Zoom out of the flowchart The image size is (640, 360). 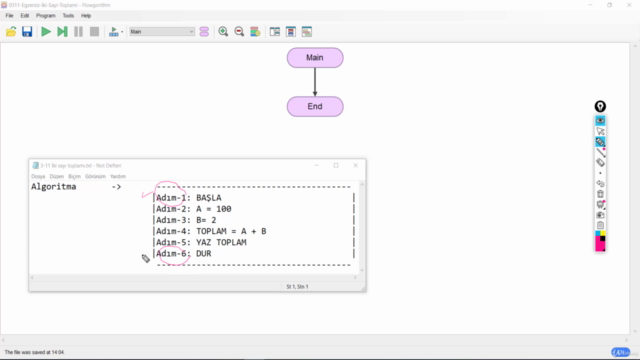pos(239,32)
